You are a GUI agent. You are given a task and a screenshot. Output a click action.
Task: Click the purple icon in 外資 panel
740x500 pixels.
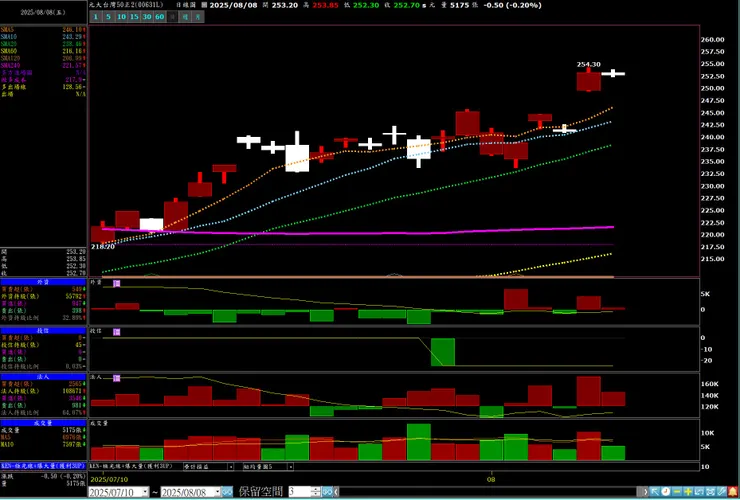[x=117, y=283]
